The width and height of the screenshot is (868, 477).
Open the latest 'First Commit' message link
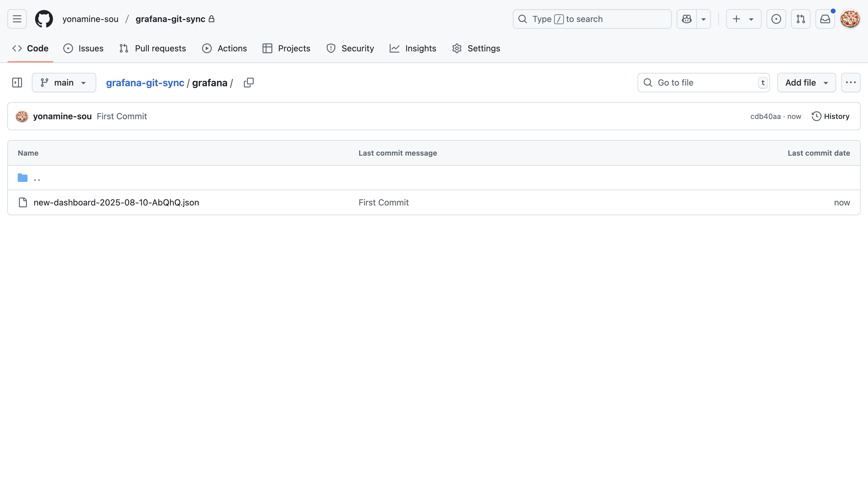(122, 116)
